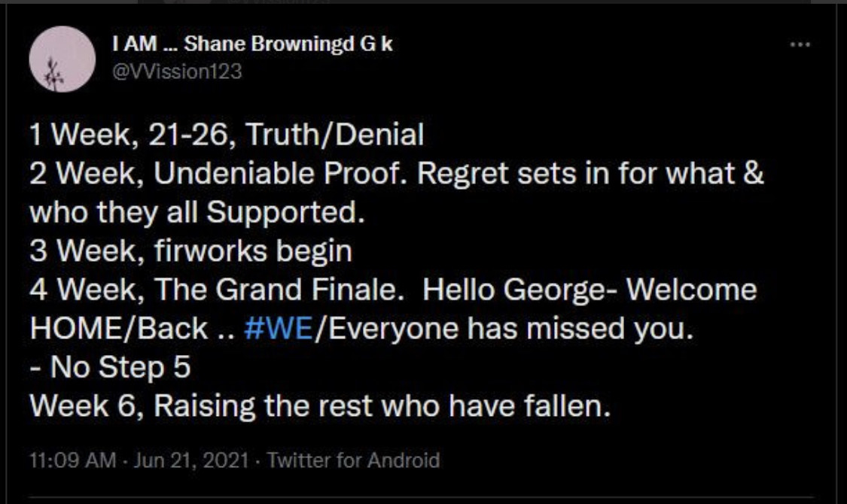Open the #WE hashtag
This screenshot has width=847, height=504.
(x=279, y=329)
